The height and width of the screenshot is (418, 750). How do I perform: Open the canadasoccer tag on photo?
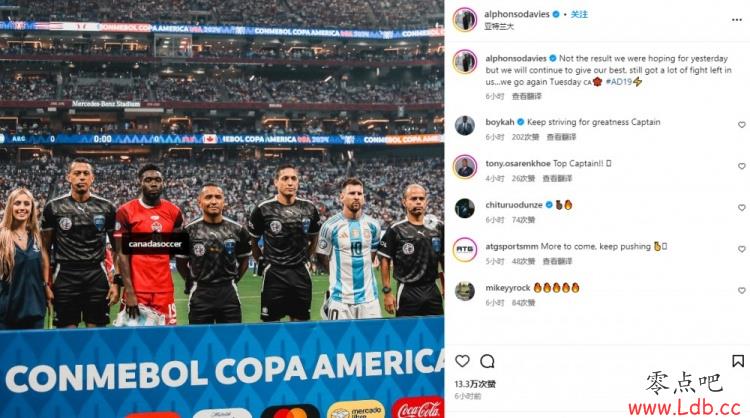tap(155, 244)
